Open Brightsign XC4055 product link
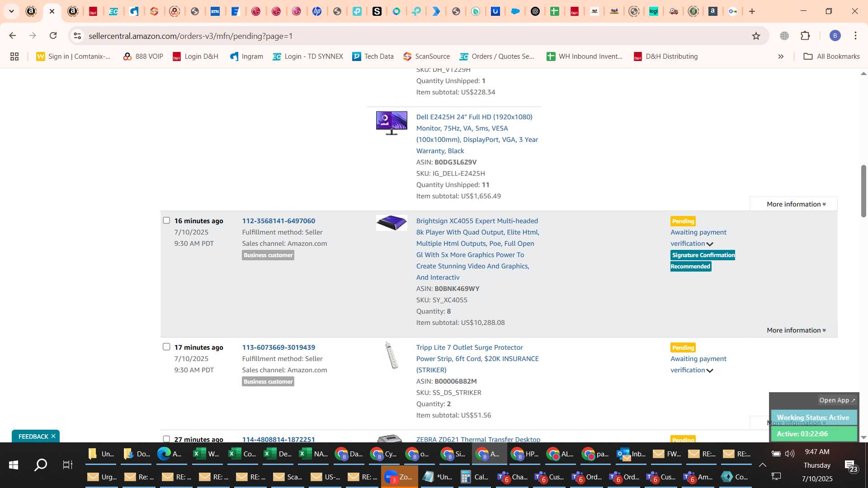 [477, 249]
